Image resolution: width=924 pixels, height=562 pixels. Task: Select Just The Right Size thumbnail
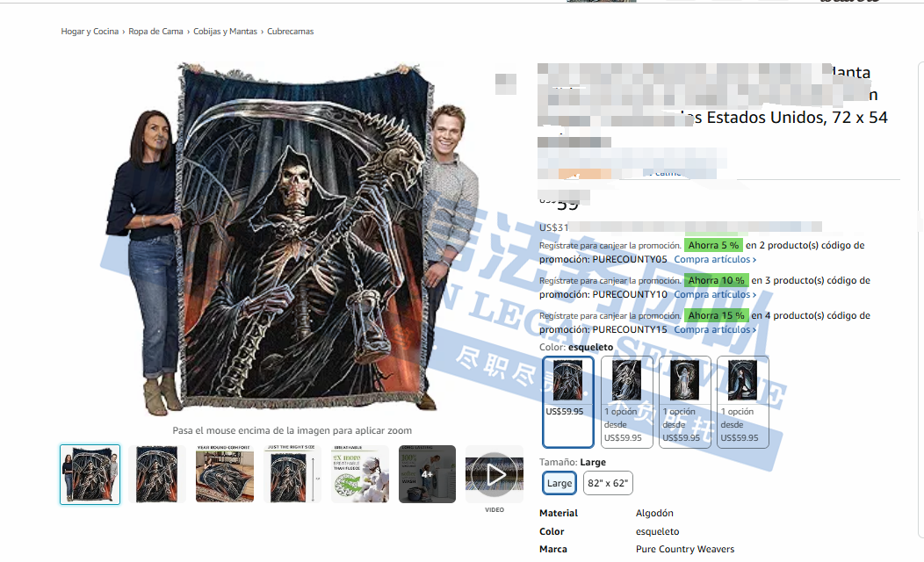point(292,474)
